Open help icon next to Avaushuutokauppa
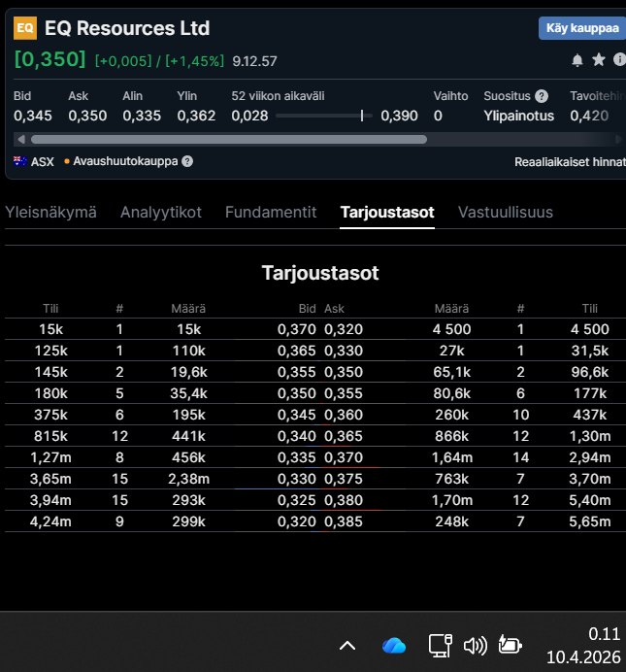 pyautogui.click(x=187, y=161)
